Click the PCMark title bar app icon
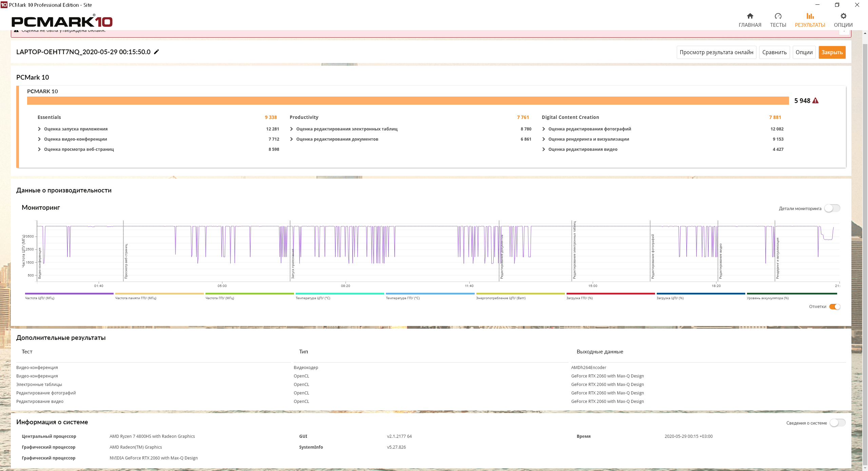The height and width of the screenshot is (471, 868). pyautogui.click(x=4, y=5)
